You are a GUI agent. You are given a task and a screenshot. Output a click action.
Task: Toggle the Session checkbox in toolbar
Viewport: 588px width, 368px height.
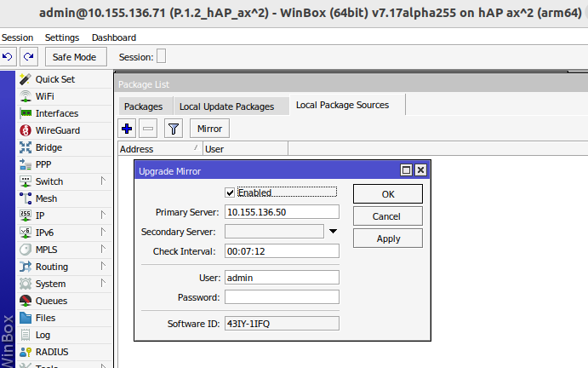pyautogui.click(x=162, y=57)
